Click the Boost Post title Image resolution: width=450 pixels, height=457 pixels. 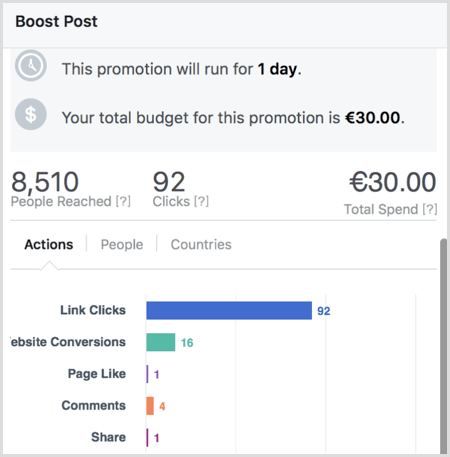tap(56, 22)
